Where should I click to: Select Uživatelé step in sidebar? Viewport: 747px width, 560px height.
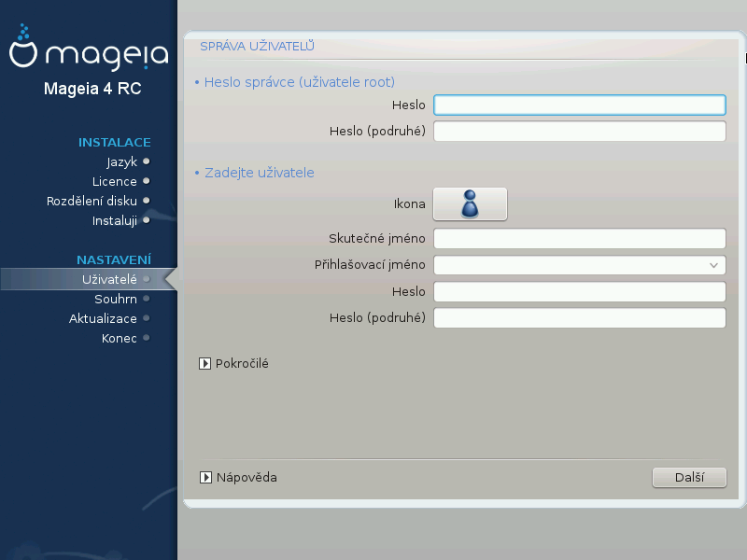[89, 279]
